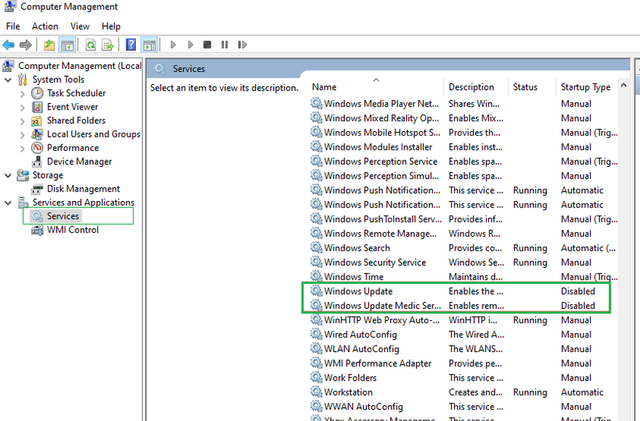Viewport: 640px width, 421px height.
Task: Toggle Show/Hide Console Tree icon
Action: [x=67, y=45]
